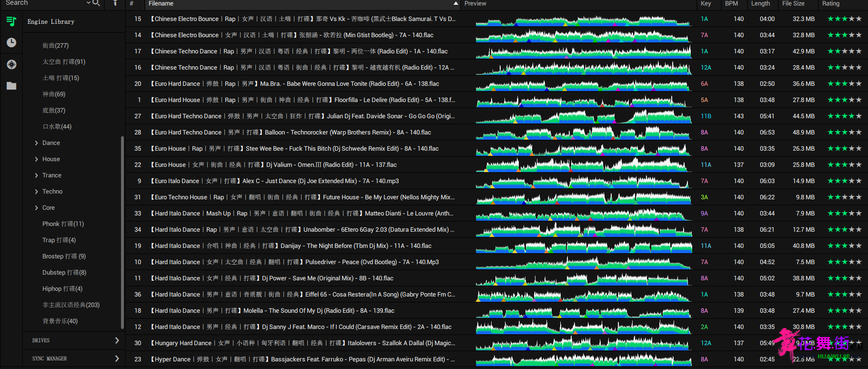Preview waveform of Julian Dj Go Go Go track
Image resolution: width=868 pixels, height=369 pixels.
(584, 117)
